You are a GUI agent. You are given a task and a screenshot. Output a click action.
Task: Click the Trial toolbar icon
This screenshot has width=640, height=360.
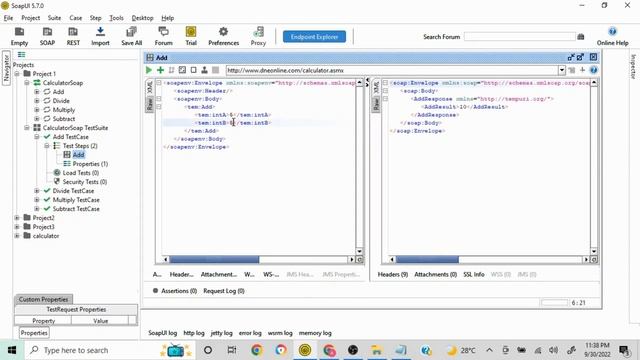pos(191,36)
